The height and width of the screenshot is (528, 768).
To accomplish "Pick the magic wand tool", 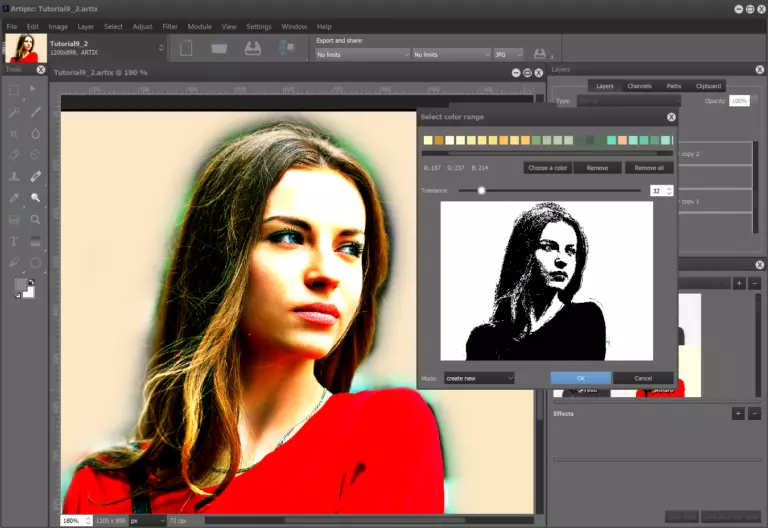I will [14, 112].
